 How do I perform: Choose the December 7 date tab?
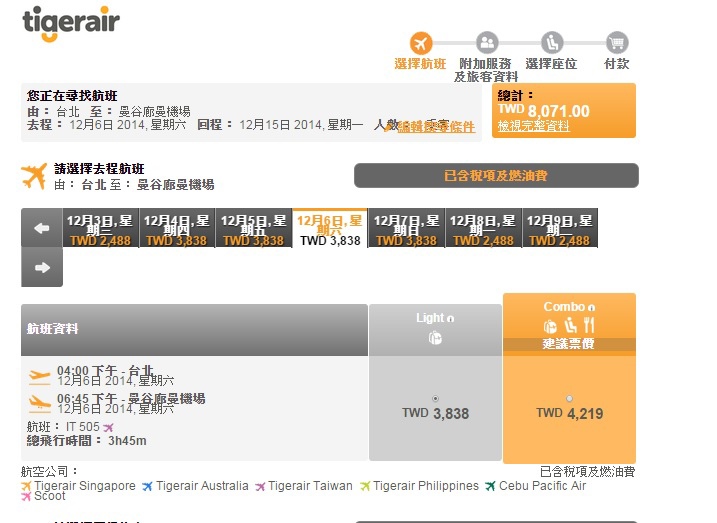[x=407, y=228]
